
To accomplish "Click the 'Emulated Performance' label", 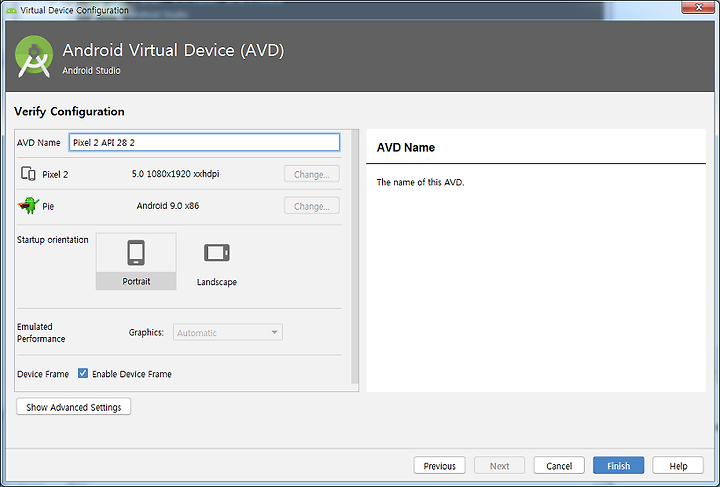I will (41, 333).
